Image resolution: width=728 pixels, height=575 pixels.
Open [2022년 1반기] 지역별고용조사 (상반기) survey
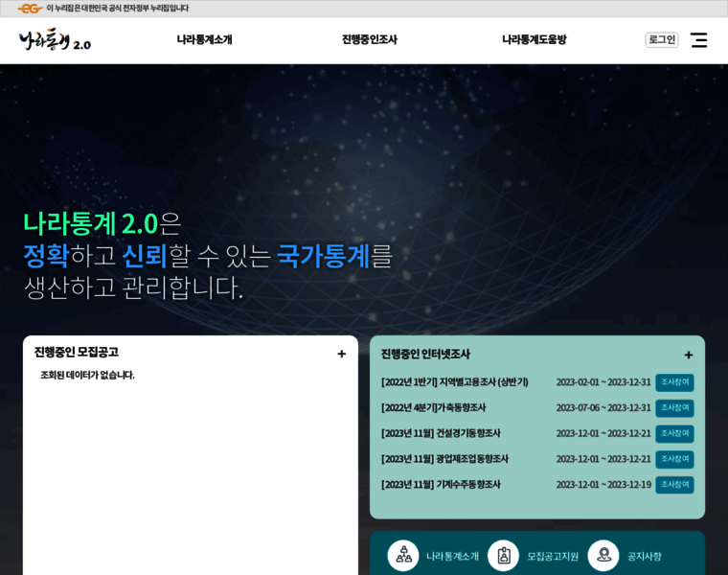coord(455,382)
